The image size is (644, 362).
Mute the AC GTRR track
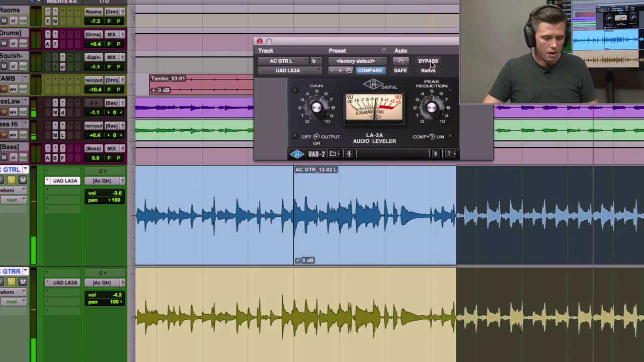(23, 282)
